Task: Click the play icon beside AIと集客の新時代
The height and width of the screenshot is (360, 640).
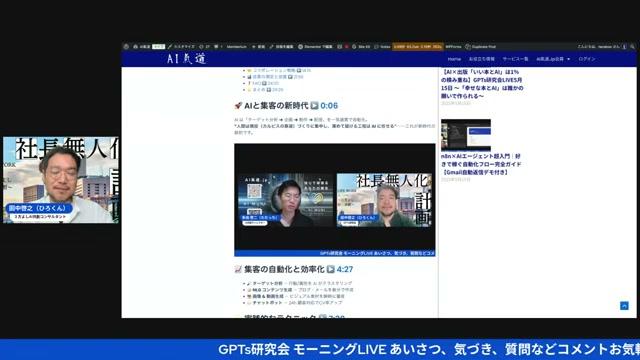Action: tap(314, 106)
